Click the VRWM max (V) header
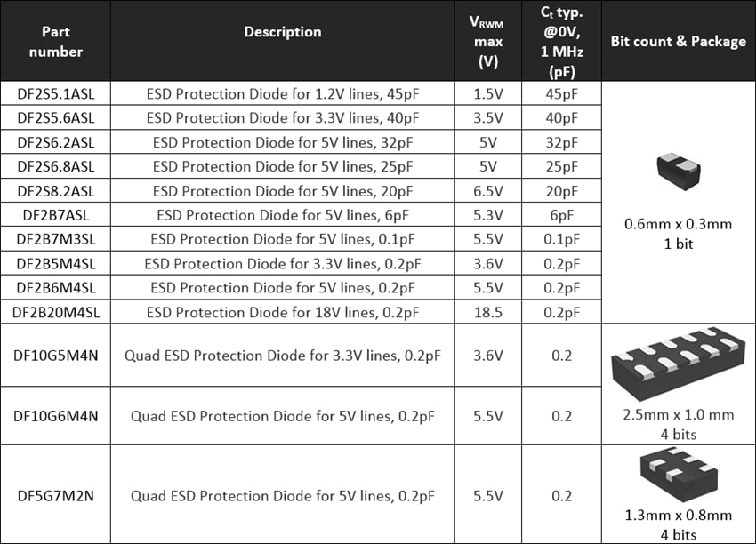Screen dimensions: 756x544 point(487,42)
